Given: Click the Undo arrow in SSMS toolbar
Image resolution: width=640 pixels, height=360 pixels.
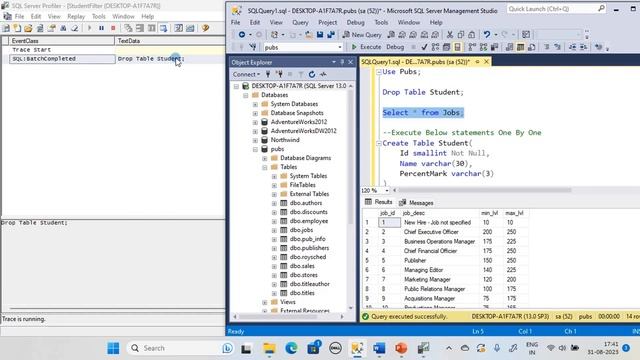Looking at the screenshot, I should [x=487, y=35].
